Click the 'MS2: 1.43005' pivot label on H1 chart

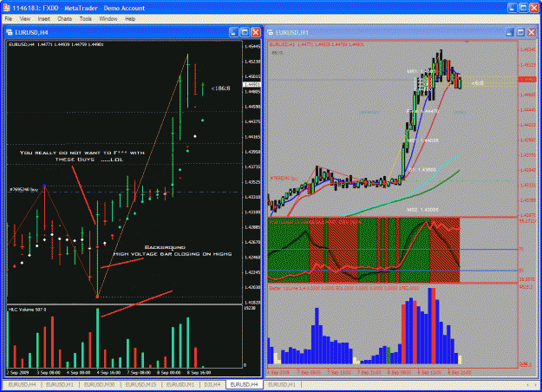pyautogui.click(x=422, y=210)
